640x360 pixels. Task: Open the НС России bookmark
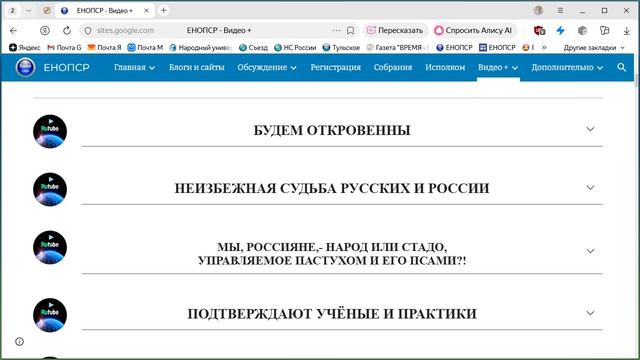point(295,48)
